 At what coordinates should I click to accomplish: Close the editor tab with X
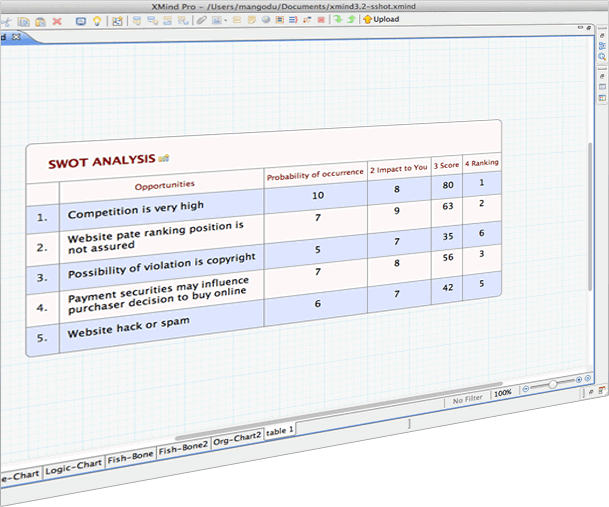tap(16, 37)
